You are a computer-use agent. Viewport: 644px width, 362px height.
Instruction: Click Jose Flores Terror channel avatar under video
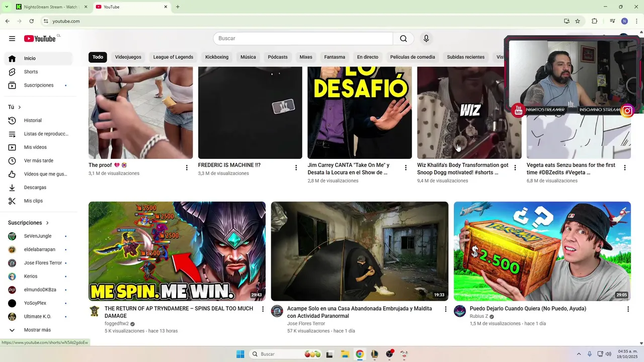point(277,311)
